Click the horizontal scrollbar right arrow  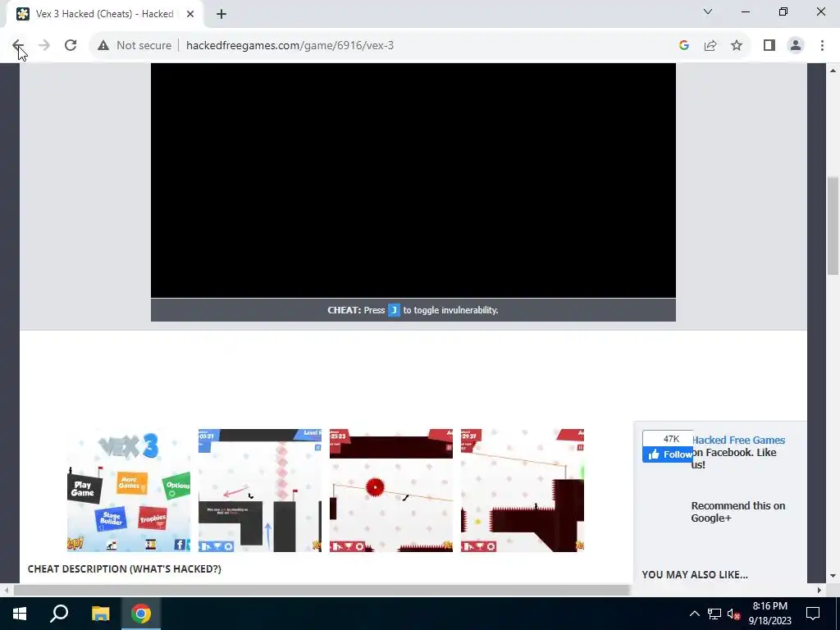click(819, 591)
